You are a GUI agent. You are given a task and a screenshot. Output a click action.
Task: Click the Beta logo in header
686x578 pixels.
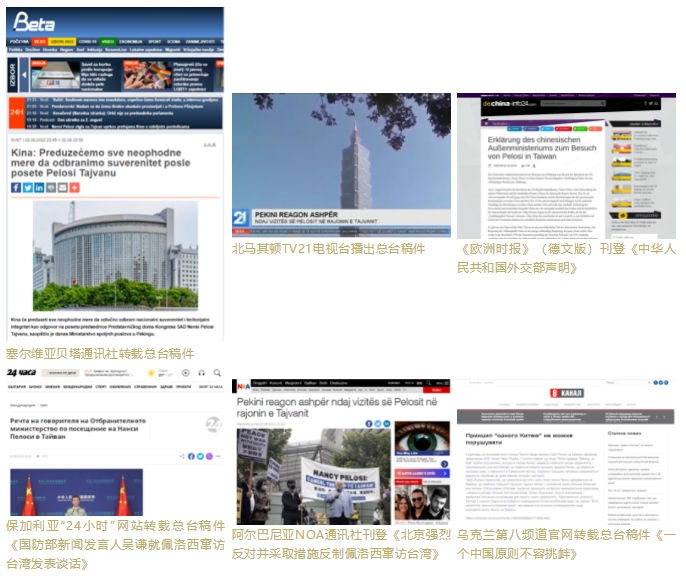click(x=33, y=22)
